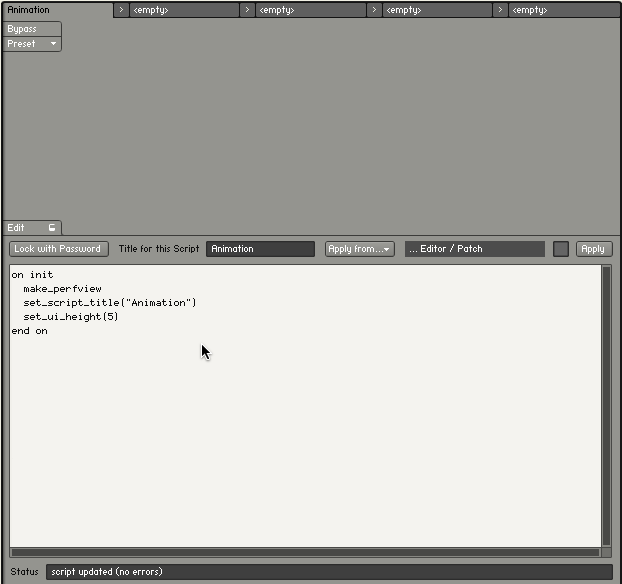Click the script title field containing Animation
Image resolution: width=622 pixels, height=584 pixels.
[x=260, y=249]
